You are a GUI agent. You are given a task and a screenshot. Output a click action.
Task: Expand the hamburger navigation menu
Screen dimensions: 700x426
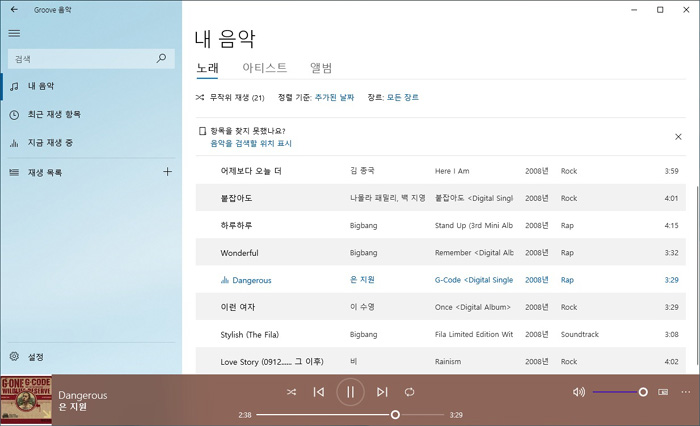point(14,33)
